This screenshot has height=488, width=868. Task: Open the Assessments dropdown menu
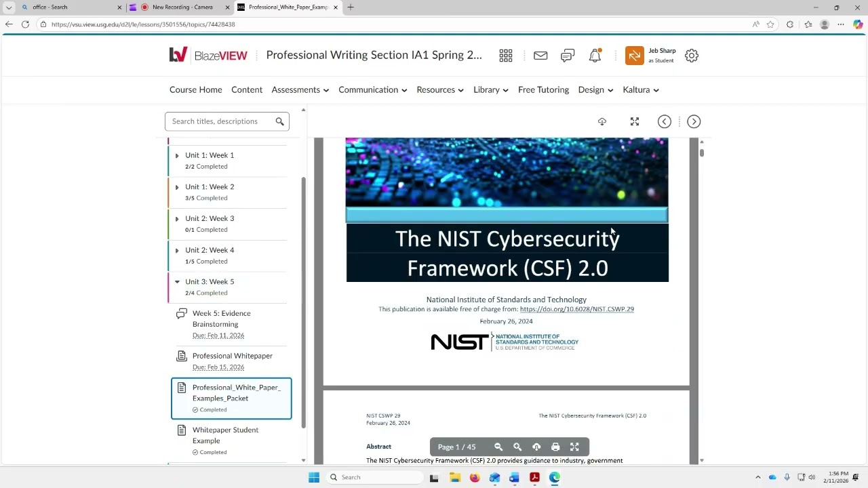click(300, 89)
